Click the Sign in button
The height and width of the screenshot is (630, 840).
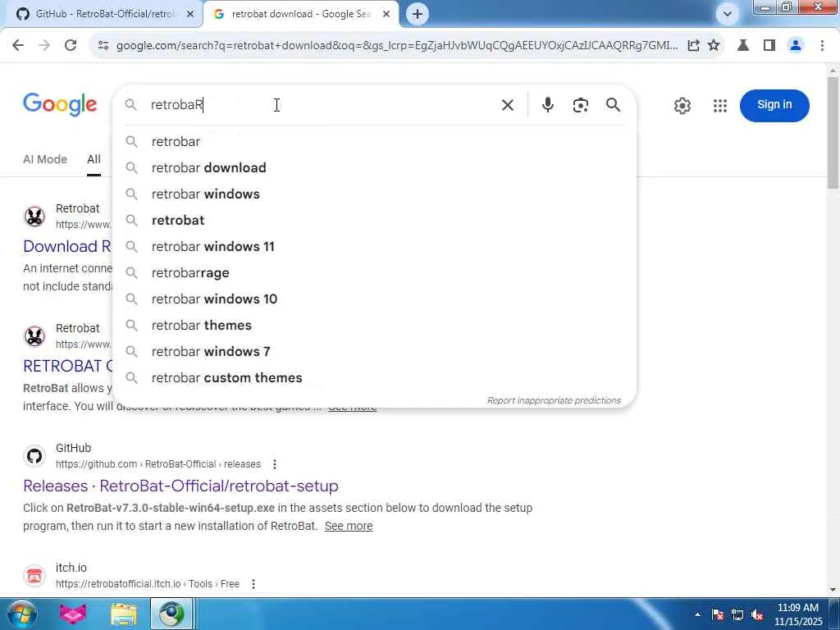(x=774, y=105)
